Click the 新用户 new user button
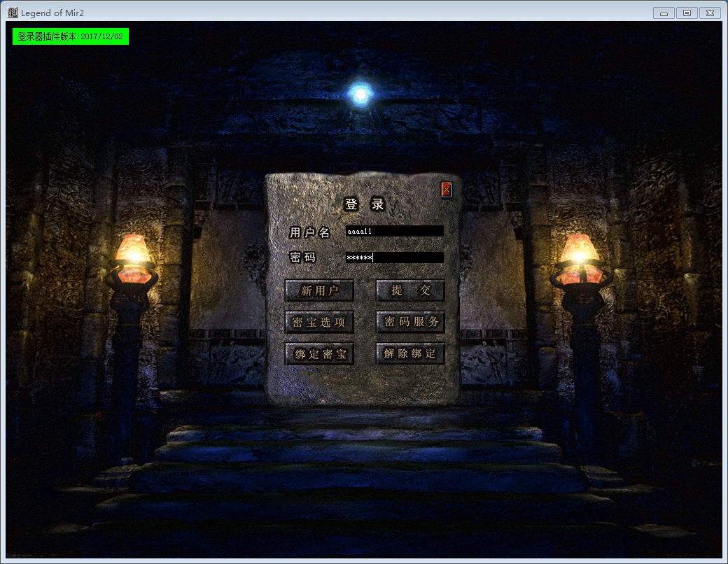Viewport: 728px width, 564px height. (x=319, y=290)
